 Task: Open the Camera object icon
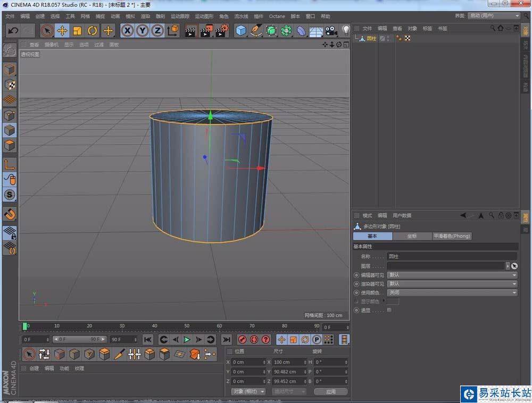click(x=331, y=31)
